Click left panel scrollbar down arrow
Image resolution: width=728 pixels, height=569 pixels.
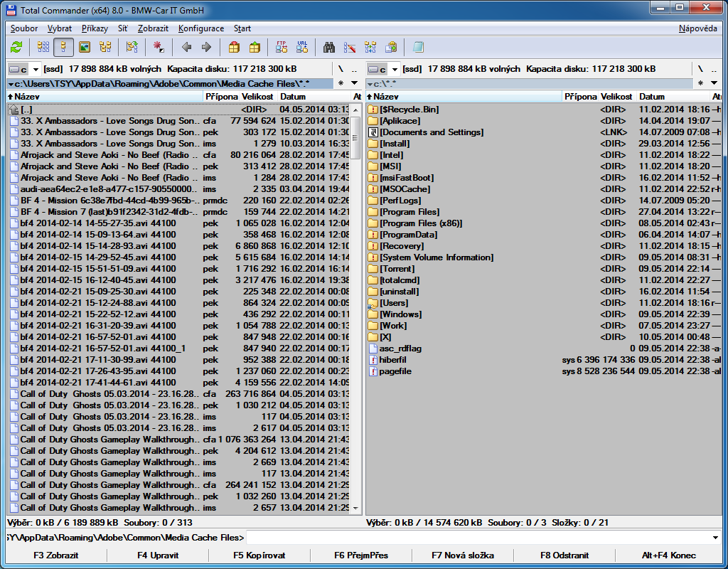point(355,508)
